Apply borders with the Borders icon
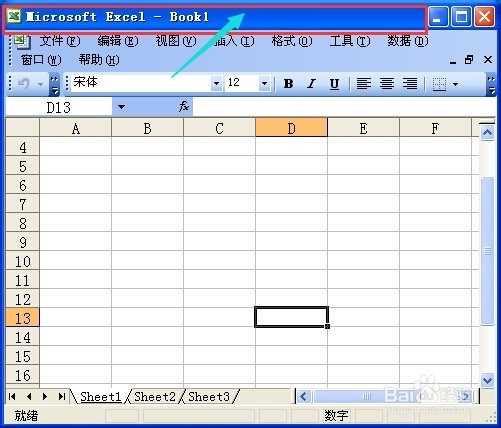The width and height of the screenshot is (501, 428). point(439,84)
